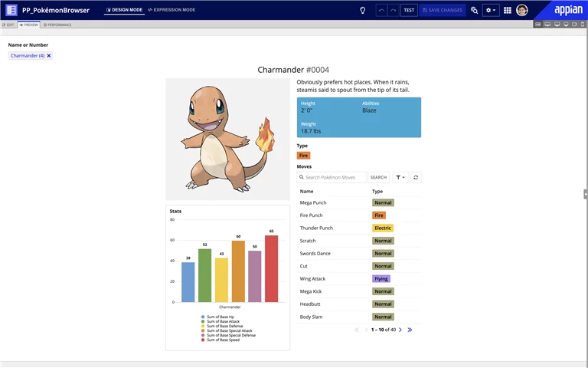Screen dimensions: 588x368
Task: Click the Fire Punch move name
Action: (311, 215)
